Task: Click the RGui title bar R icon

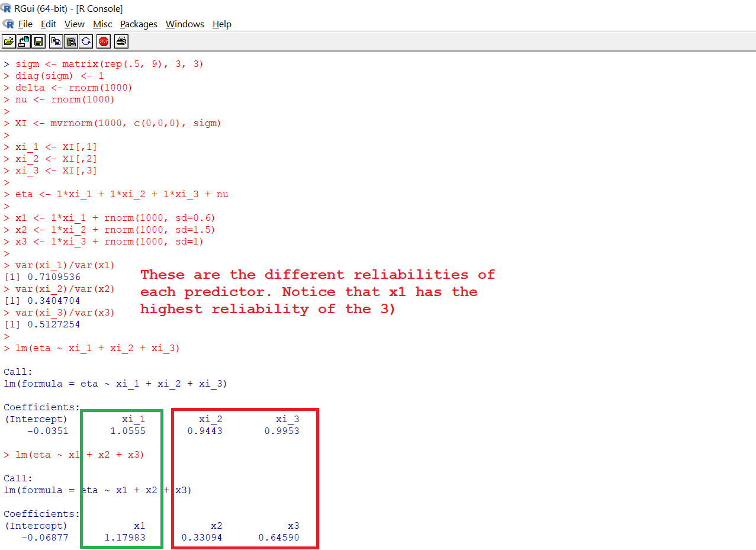Action: [x=7, y=8]
